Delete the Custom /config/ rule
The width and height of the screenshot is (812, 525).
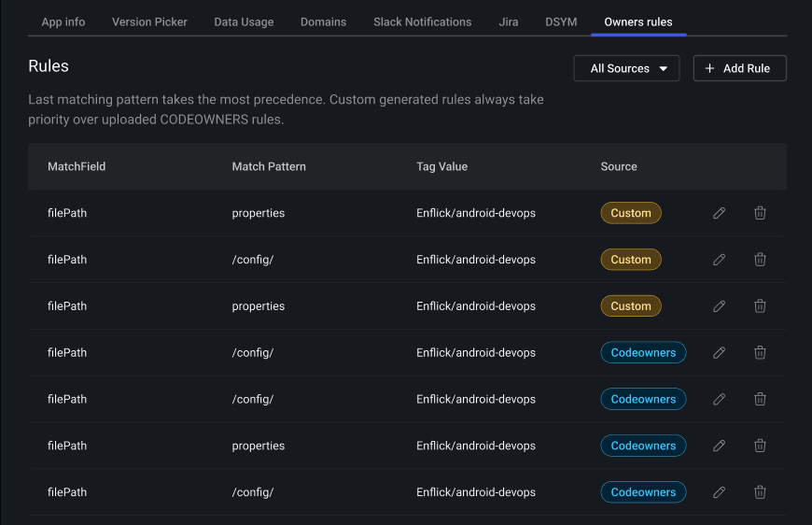click(760, 260)
